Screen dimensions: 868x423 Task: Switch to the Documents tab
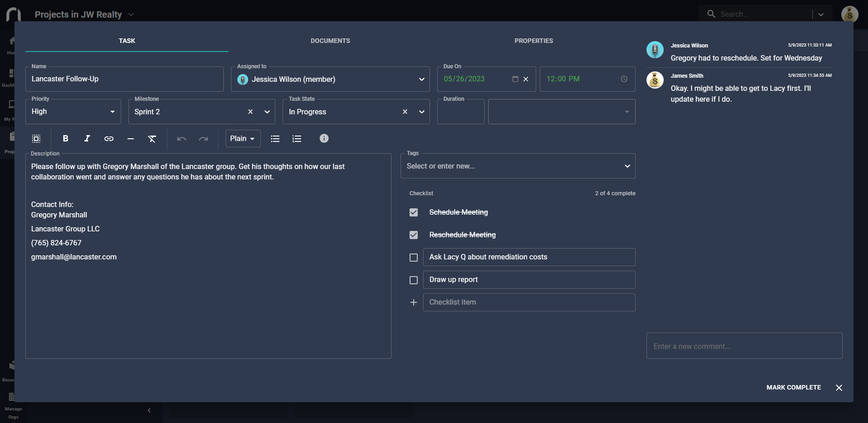(330, 41)
